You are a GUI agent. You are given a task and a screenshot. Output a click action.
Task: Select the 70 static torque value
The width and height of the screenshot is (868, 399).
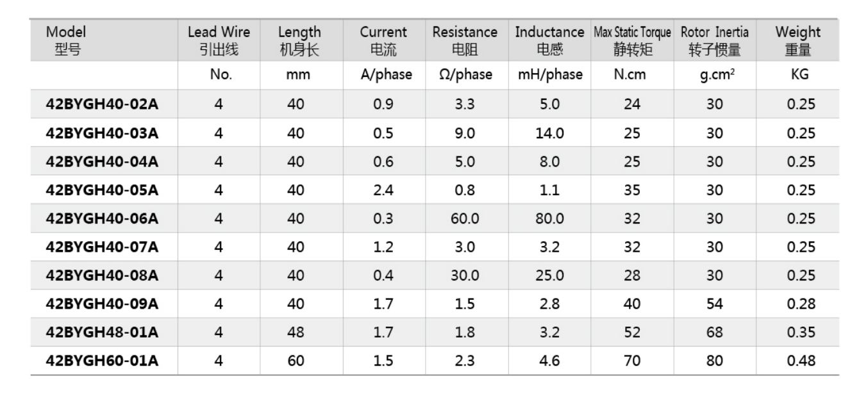coord(632,361)
